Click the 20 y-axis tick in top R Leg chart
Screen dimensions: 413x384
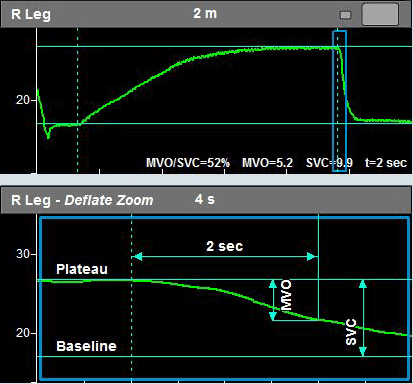click(23, 100)
